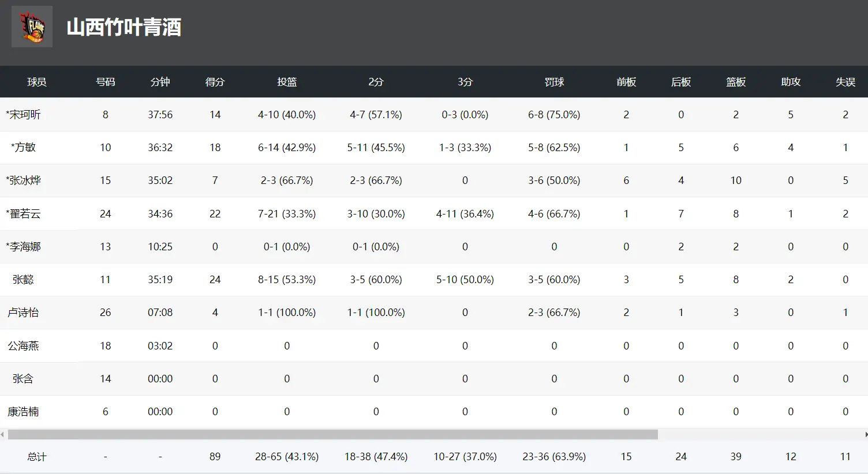This screenshot has height=474, width=868.
Task: Select the 篮板 column header
Action: point(736,82)
